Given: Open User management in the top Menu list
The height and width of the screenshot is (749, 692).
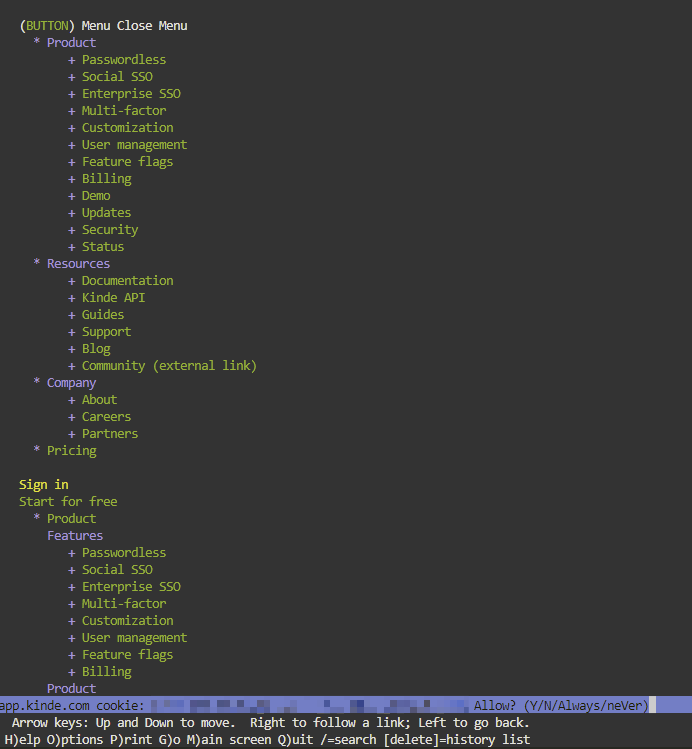Looking at the screenshot, I should point(134,145).
